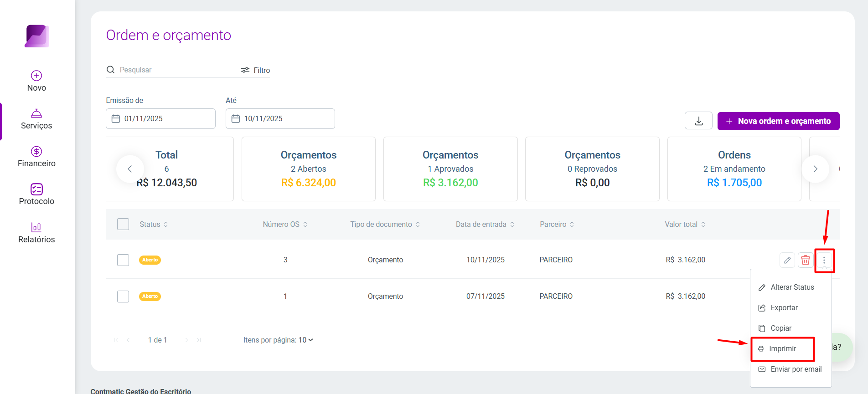
Task: Click the pencil edit icon for order 3
Action: pos(787,260)
